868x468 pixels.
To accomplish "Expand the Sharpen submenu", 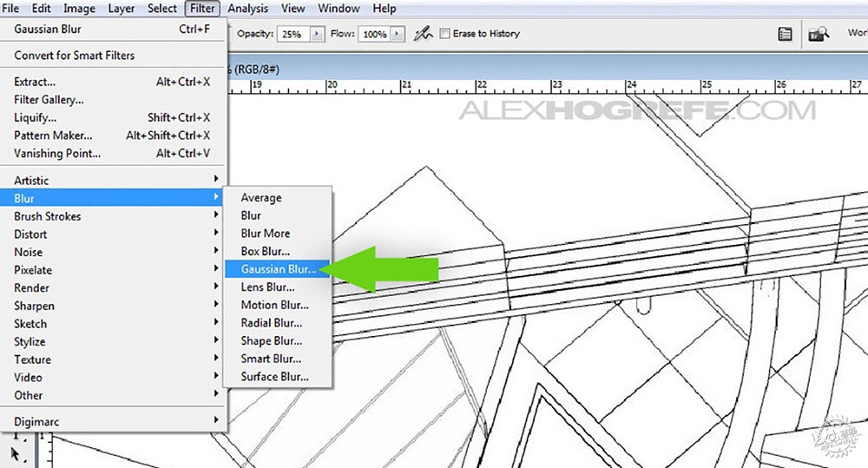I will (112, 306).
